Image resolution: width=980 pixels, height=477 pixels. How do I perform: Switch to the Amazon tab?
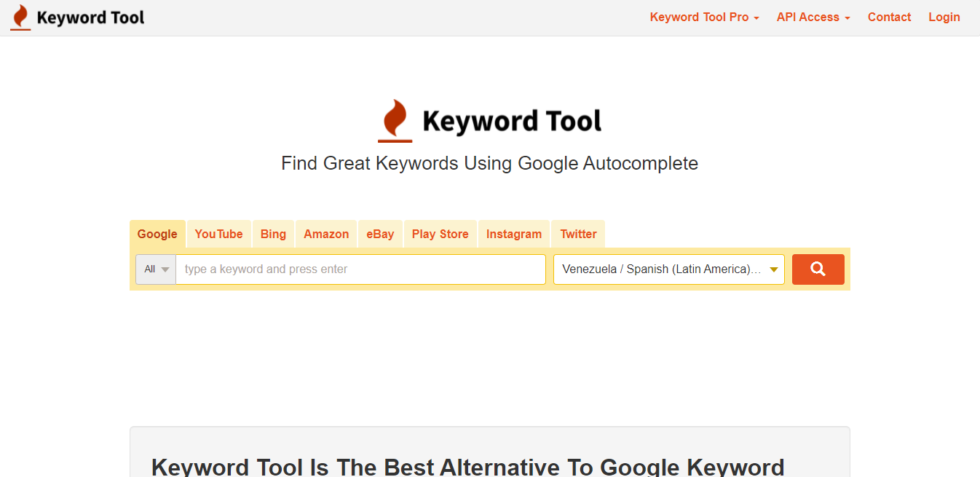(x=326, y=234)
